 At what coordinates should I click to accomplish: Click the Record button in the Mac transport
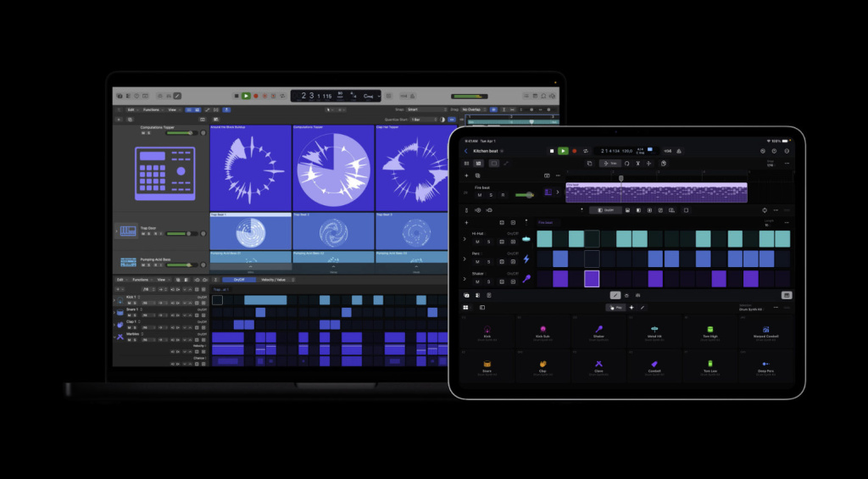[x=256, y=96]
